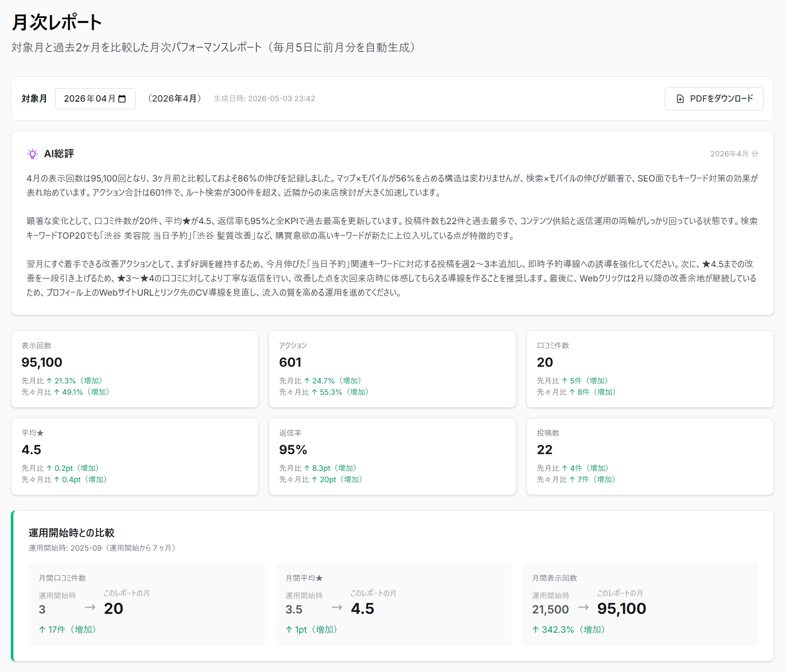787x672 pixels.
Task: Click 運用開始時: 2025-09 subtitle text
Action: click(103, 548)
